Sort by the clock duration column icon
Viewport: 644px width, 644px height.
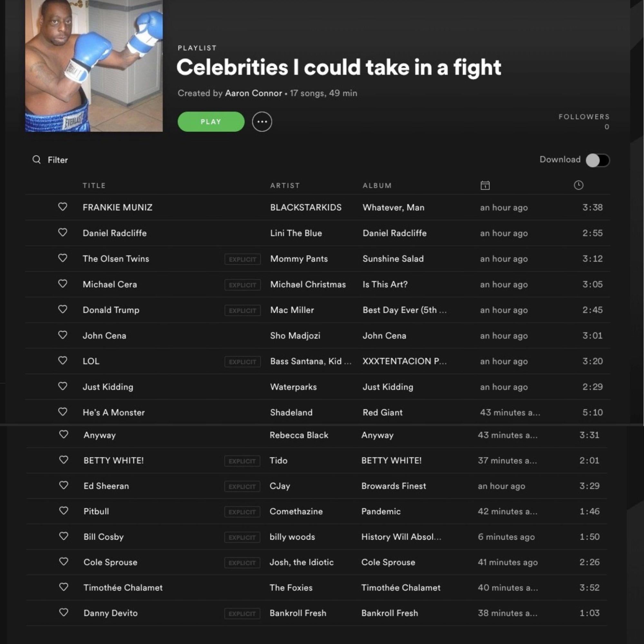(x=579, y=185)
